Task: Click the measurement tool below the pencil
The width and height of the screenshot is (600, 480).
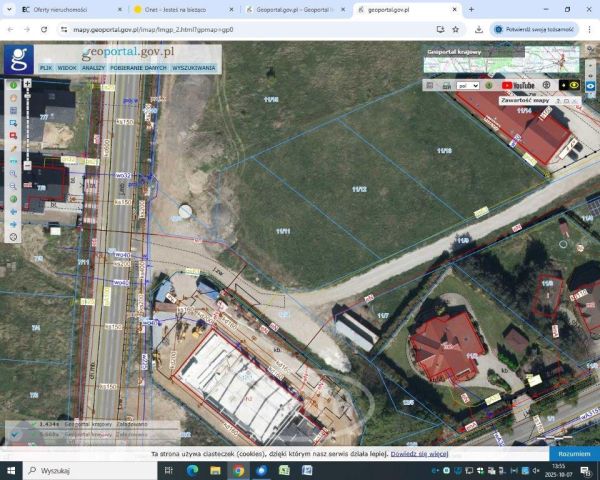Action: (13, 161)
